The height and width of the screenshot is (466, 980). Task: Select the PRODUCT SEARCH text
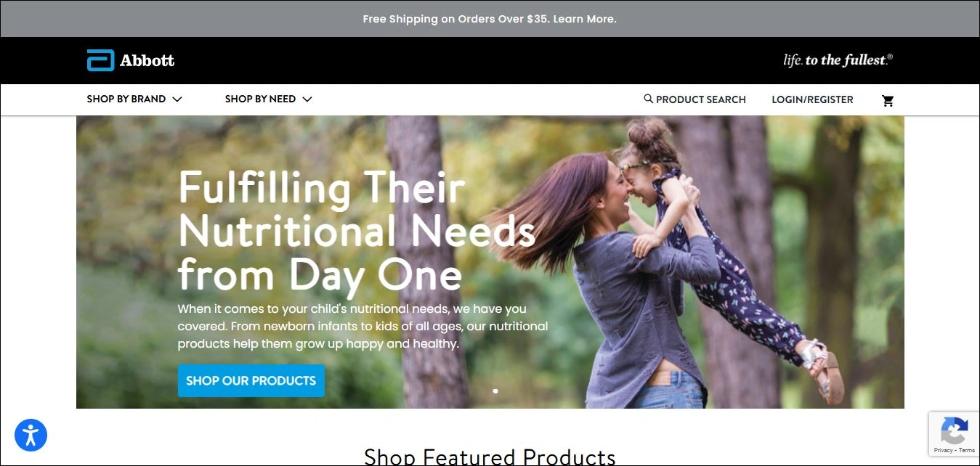(701, 99)
